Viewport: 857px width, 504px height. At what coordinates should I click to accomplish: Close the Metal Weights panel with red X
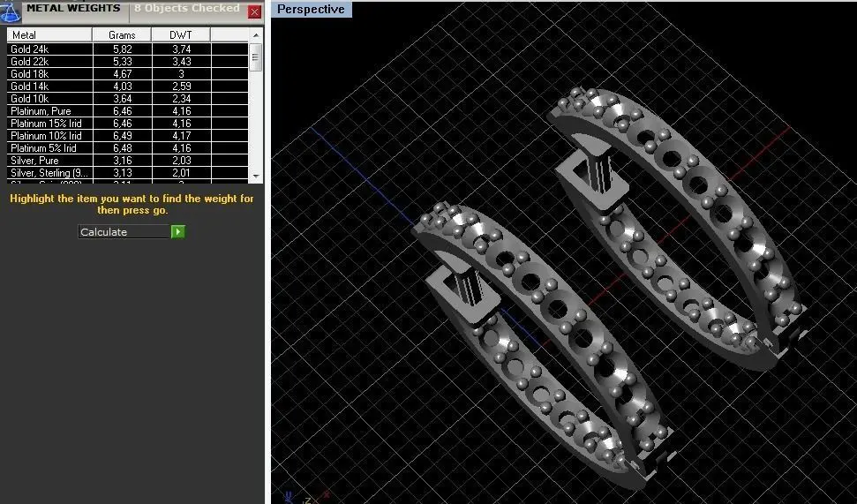coord(254,11)
